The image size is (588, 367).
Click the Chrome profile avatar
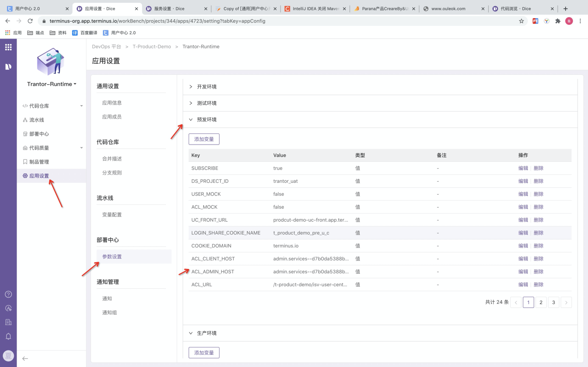point(569,21)
